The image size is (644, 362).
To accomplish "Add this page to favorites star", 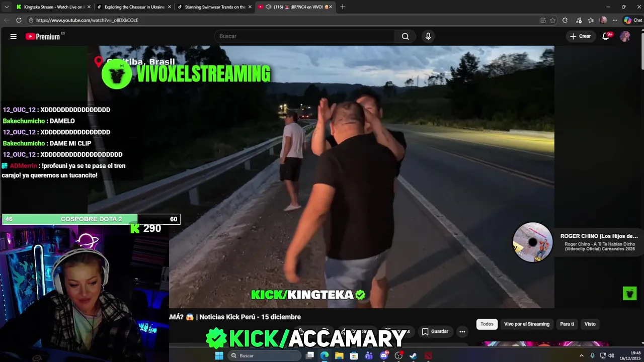I will pos(552,20).
